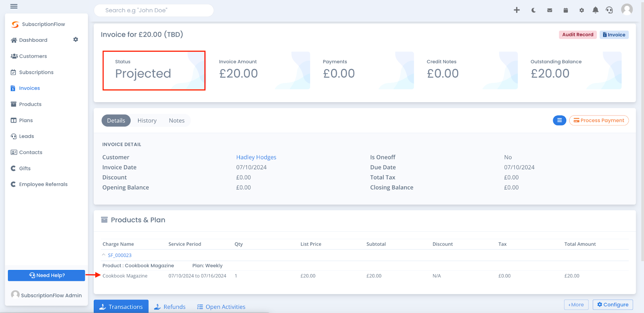The width and height of the screenshot is (644, 313).
Task: Click Due Date value 07/10/2024
Action: click(x=519, y=167)
